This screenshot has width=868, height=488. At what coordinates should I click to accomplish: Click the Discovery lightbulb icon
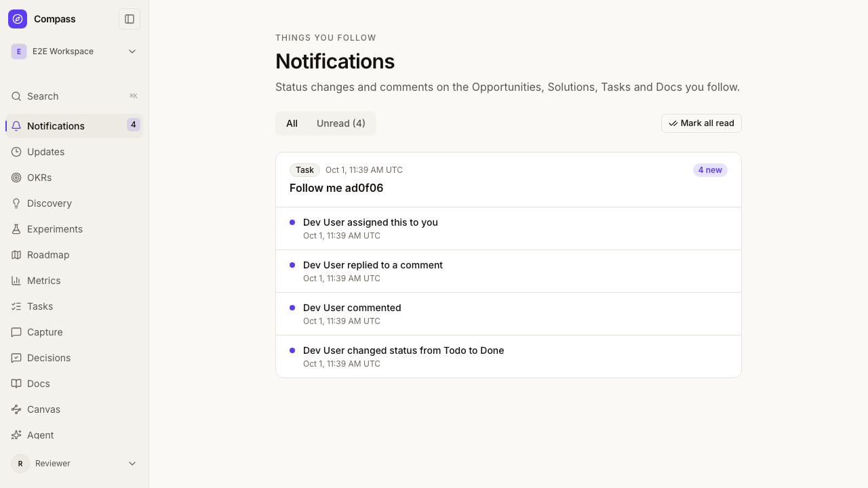tap(16, 203)
